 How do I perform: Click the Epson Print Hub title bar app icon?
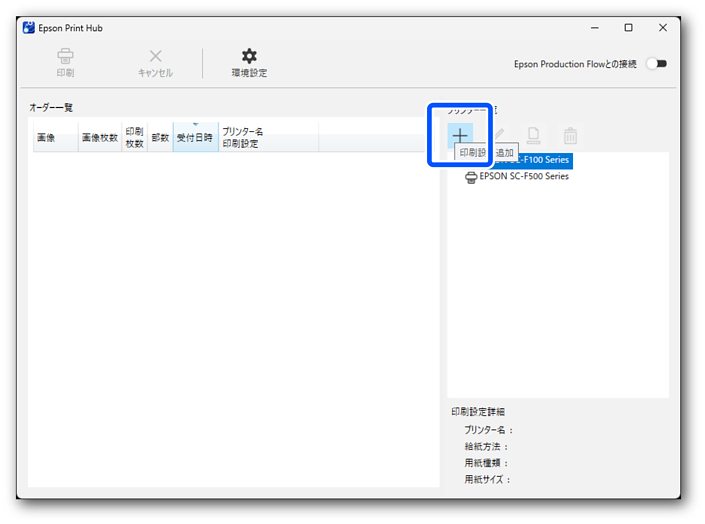(x=28, y=28)
